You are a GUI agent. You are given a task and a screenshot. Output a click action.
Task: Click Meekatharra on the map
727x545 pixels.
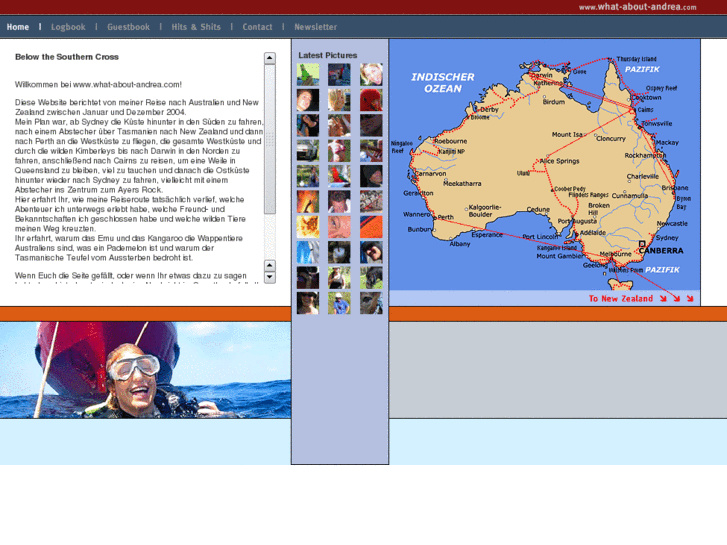click(462, 184)
